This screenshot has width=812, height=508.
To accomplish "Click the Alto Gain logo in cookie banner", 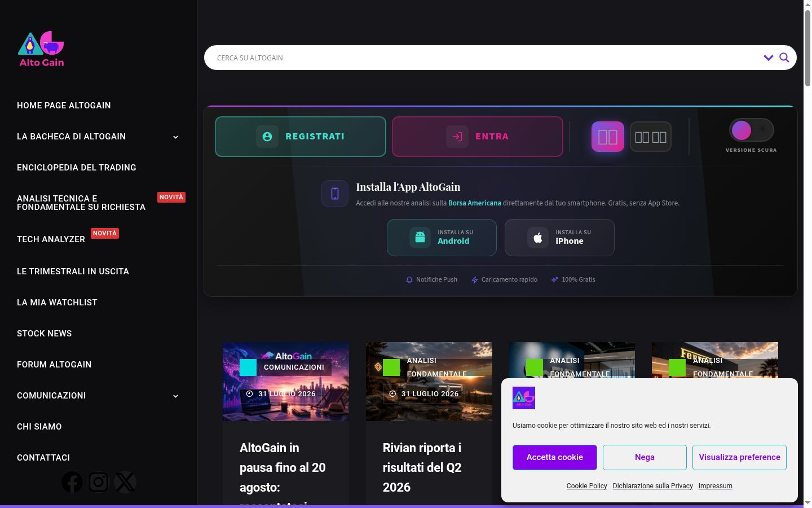I will point(524,398).
